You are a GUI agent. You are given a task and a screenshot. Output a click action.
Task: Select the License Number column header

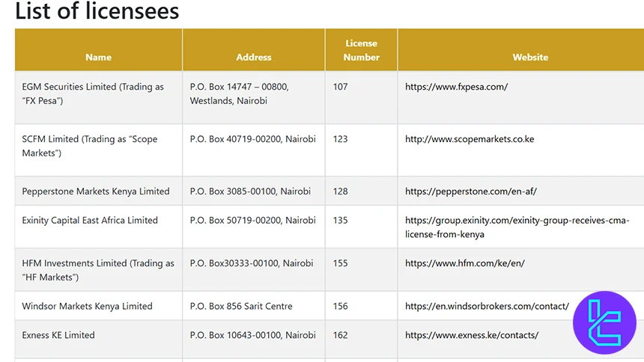click(361, 50)
